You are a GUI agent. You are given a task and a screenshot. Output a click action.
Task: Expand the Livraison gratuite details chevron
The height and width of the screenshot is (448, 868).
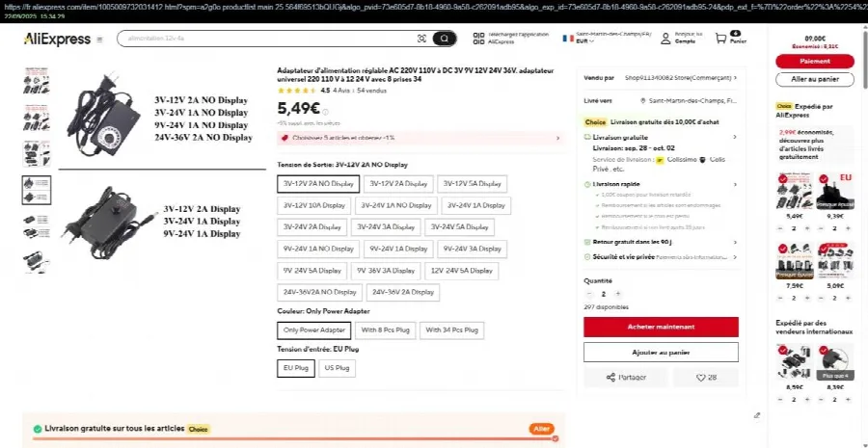click(735, 137)
